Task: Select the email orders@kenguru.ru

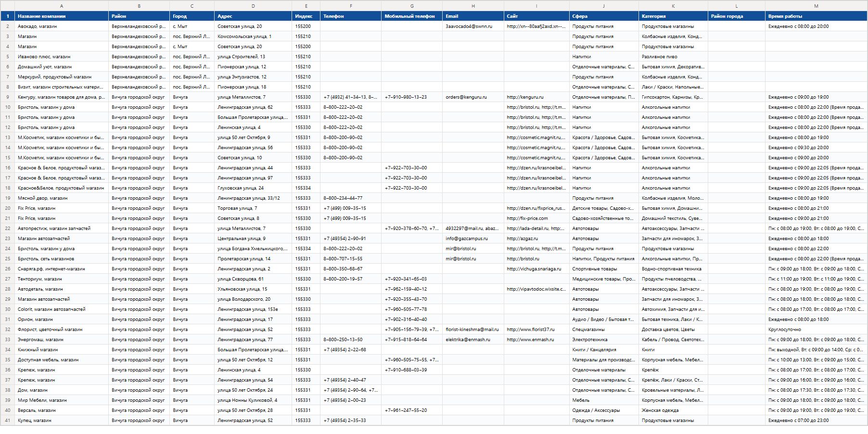Action: coord(473,97)
